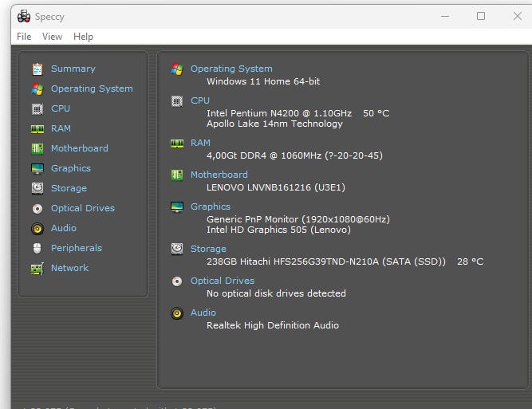Click the Operating System flag icon in sidebar

[x=37, y=88]
